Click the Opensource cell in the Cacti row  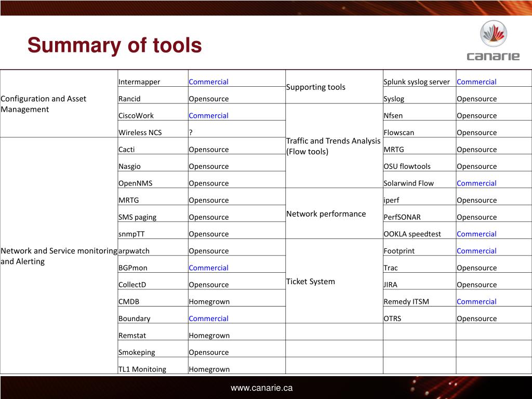(237, 146)
